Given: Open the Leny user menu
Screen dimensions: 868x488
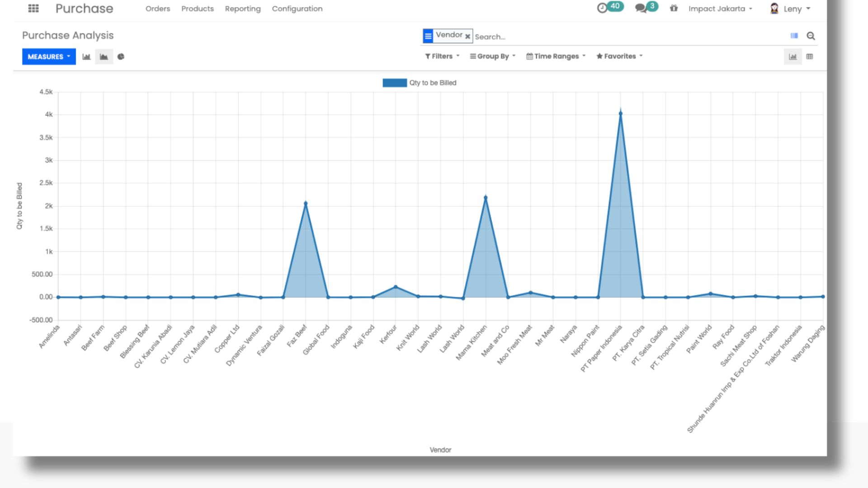Looking at the screenshot, I should coord(797,9).
